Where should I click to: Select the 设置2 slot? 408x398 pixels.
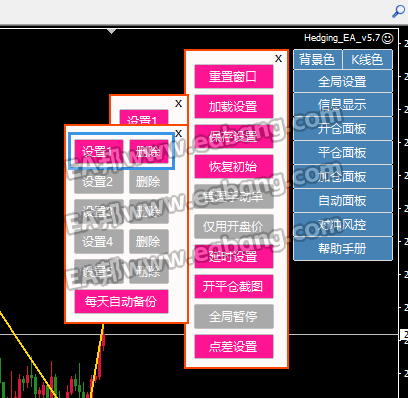[99, 182]
